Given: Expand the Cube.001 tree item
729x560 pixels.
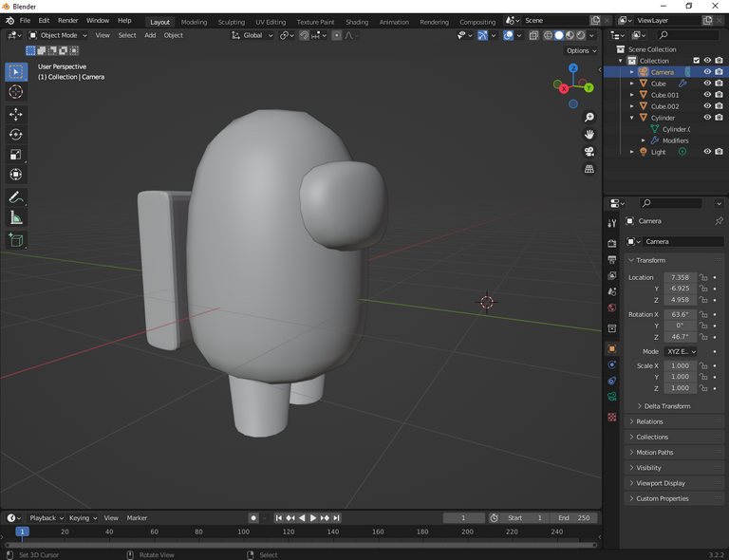Looking at the screenshot, I should [x=631, y=95].
